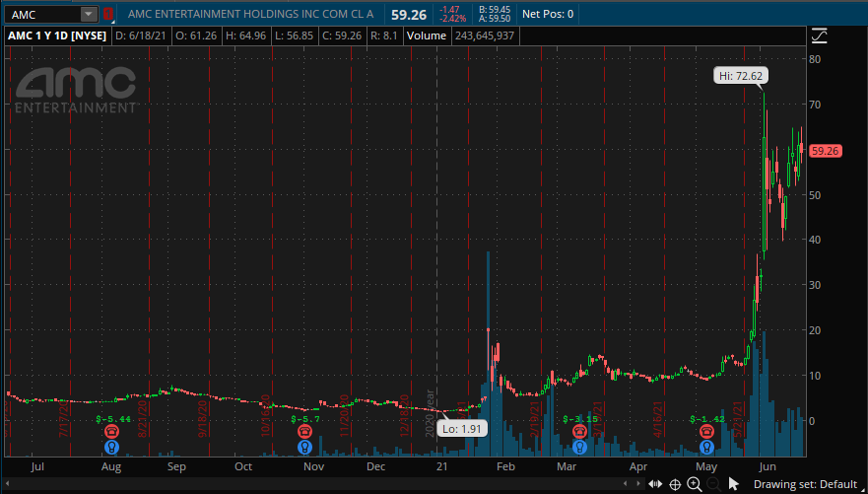Viewport: 868px width, 494px height.
Task: Click the August blue lightbulb icon
Action: [x=111, y=447]
